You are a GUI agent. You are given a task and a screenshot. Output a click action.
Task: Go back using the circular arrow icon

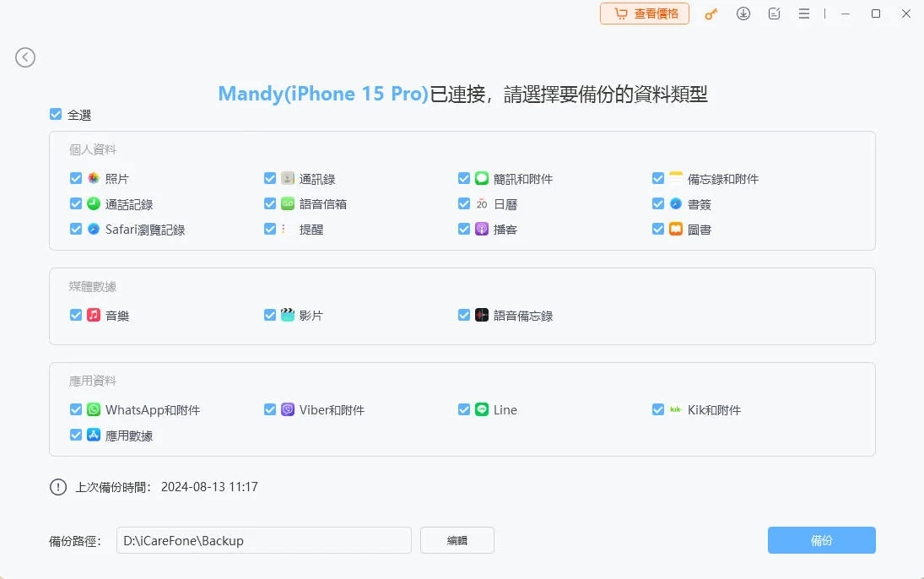click(x=25, y=57)
